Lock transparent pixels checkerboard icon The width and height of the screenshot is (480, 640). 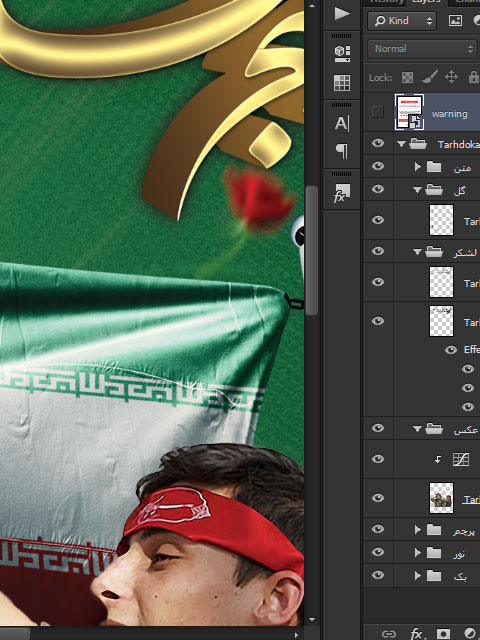(x=407, y=77)
